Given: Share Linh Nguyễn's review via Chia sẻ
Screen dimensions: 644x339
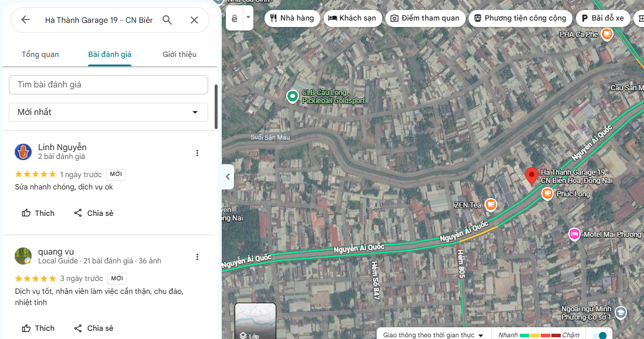Looking at the screenshot, I should coord(94,213).
